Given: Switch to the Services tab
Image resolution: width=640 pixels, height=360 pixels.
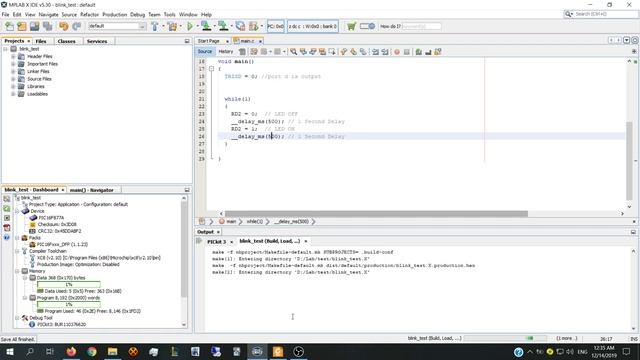Looking at the screenshot, I should (x=97, y=41).
